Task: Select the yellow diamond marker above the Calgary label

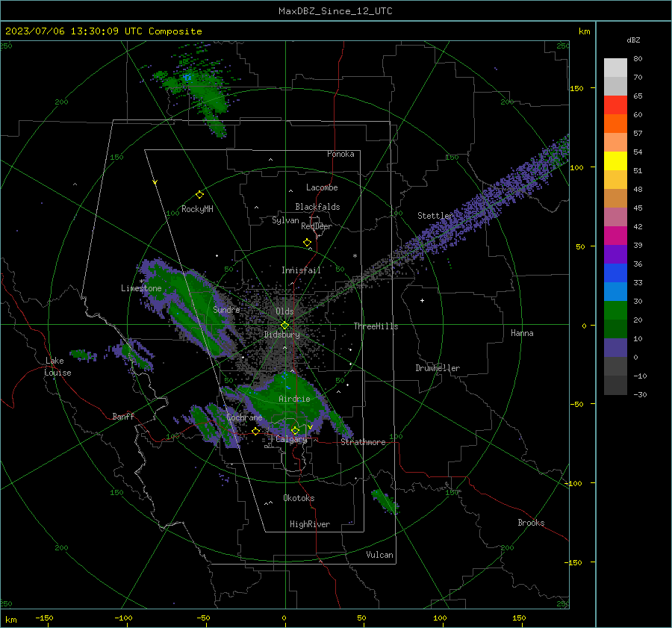Action: (295, 430)
